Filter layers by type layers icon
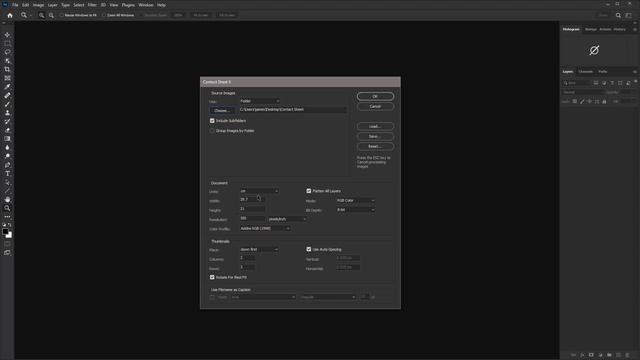 (x=612, y=83)
